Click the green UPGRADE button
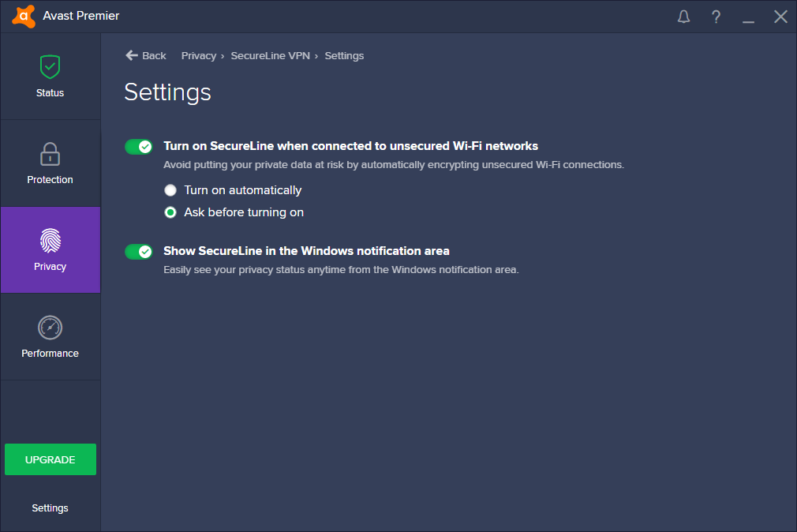Screen dimensions: 797x532 click(51, 459)
